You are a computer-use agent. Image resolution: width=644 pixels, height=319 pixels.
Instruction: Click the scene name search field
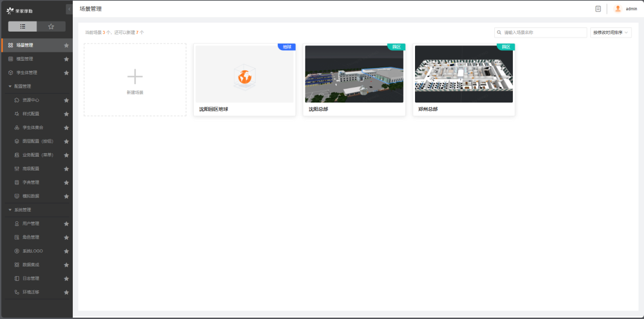pos(540,32)
